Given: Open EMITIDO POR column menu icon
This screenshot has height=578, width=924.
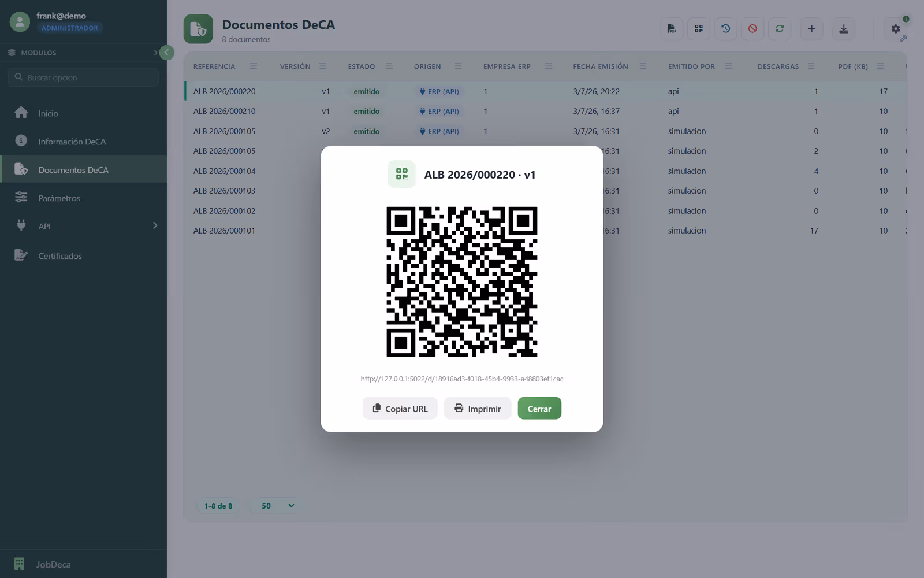Looking at the screenshot, I should pyautogui.click(x=728, y=66).
